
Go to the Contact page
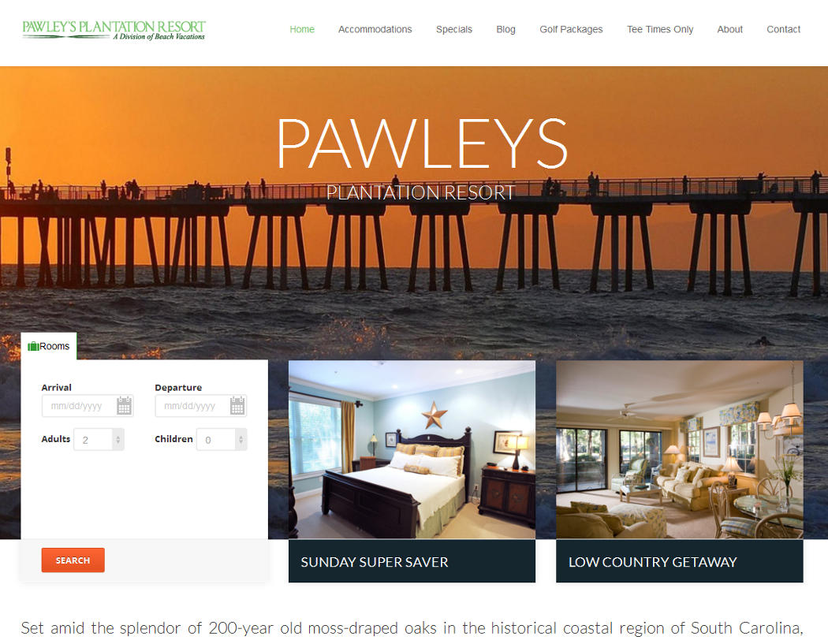(x=784, y=30)
